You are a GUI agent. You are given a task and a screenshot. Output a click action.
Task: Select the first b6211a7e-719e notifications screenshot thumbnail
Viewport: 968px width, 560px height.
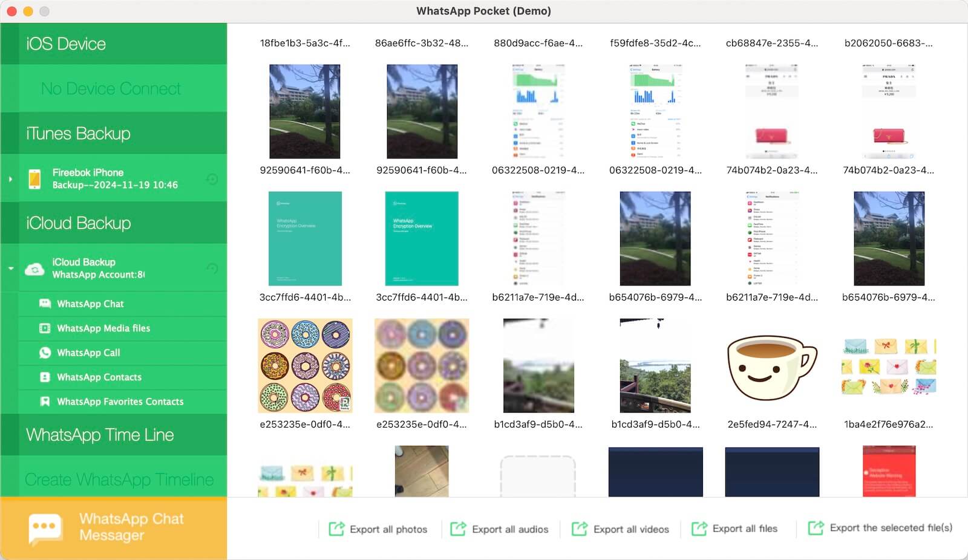pos(538,238)
